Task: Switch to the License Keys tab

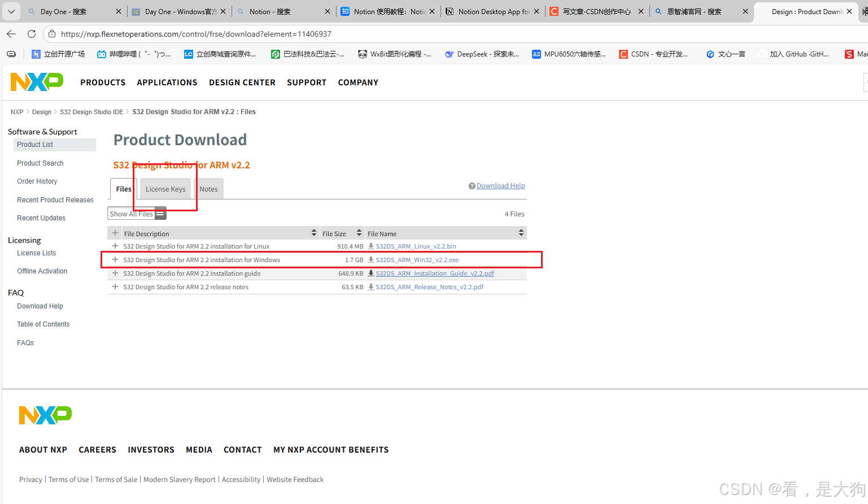Action: [165, 189]
